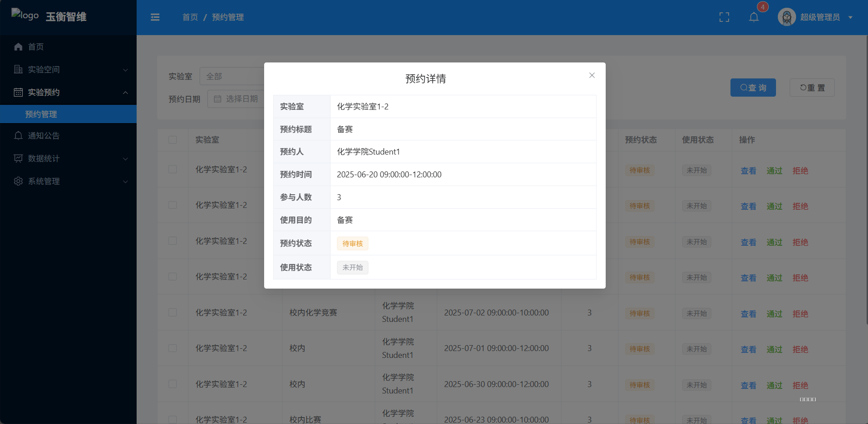The width and height of the screenshot is (868, 424).
Task: Click 通过 on the 校内化学竞赛 row
Action: (774, 314)
